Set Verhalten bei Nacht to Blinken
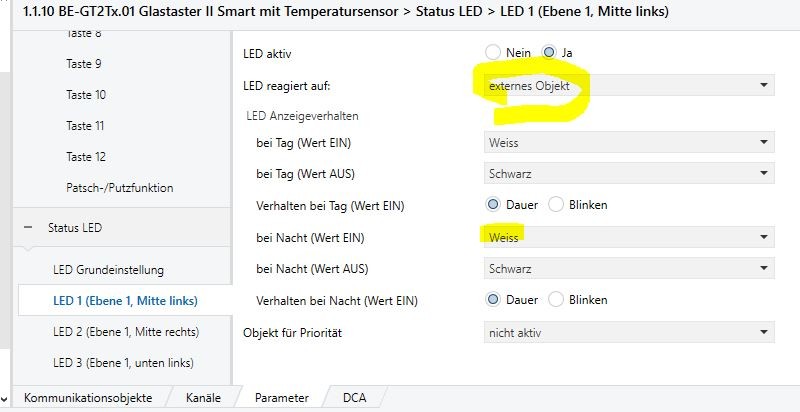This screenshot has width=800, height=412. click(x=556, y=300)
